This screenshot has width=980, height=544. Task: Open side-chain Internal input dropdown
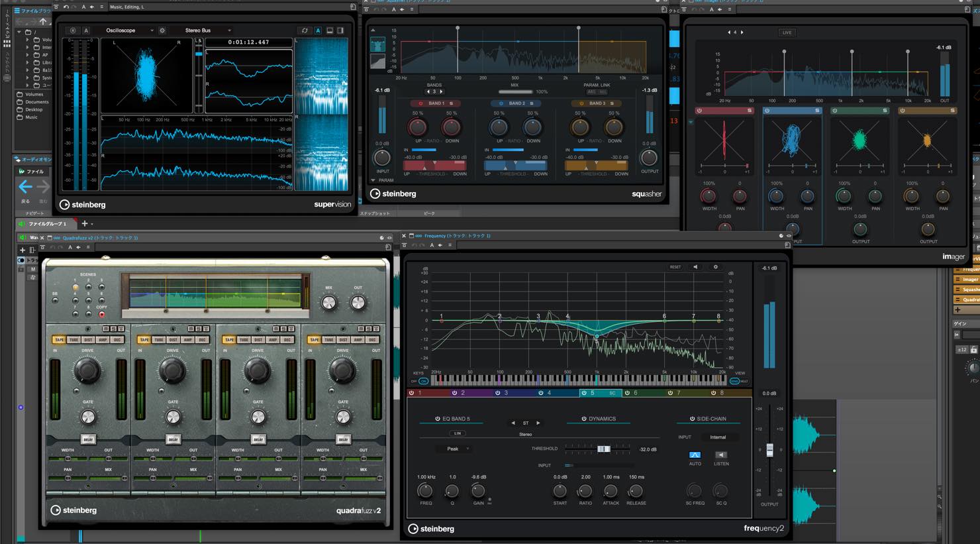[x=718, y=437]
